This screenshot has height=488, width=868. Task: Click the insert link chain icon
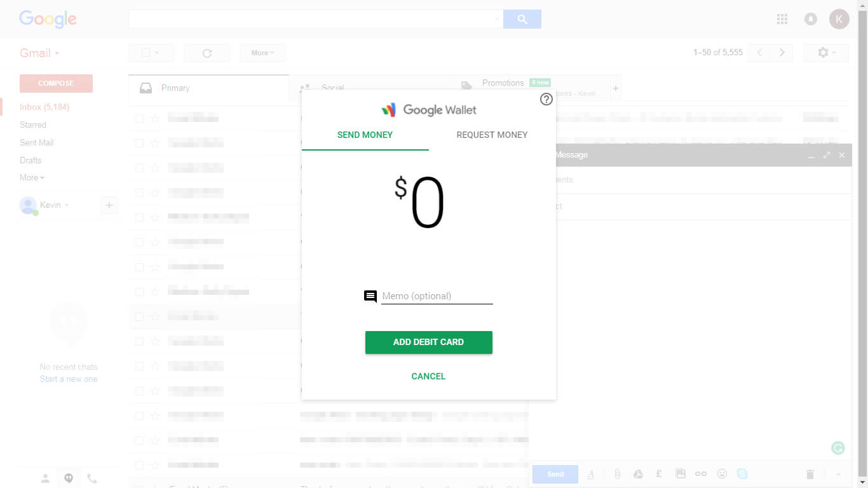pos(701,474)
